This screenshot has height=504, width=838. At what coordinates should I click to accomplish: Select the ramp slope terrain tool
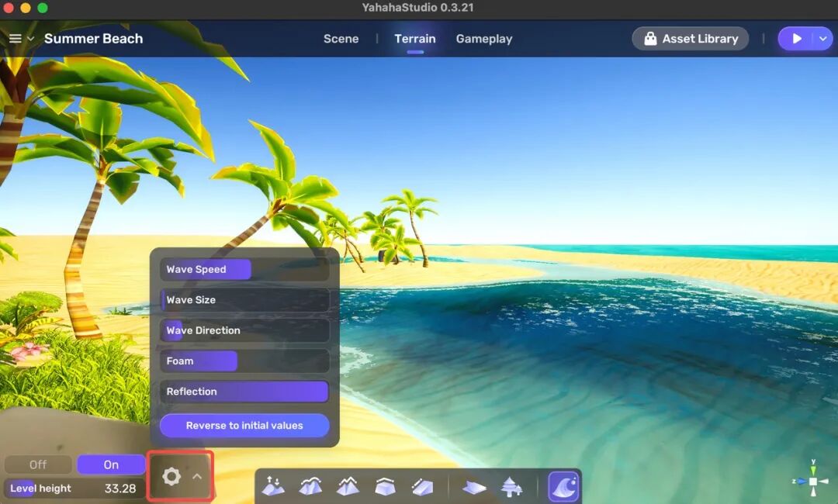(x=422, y=486)
